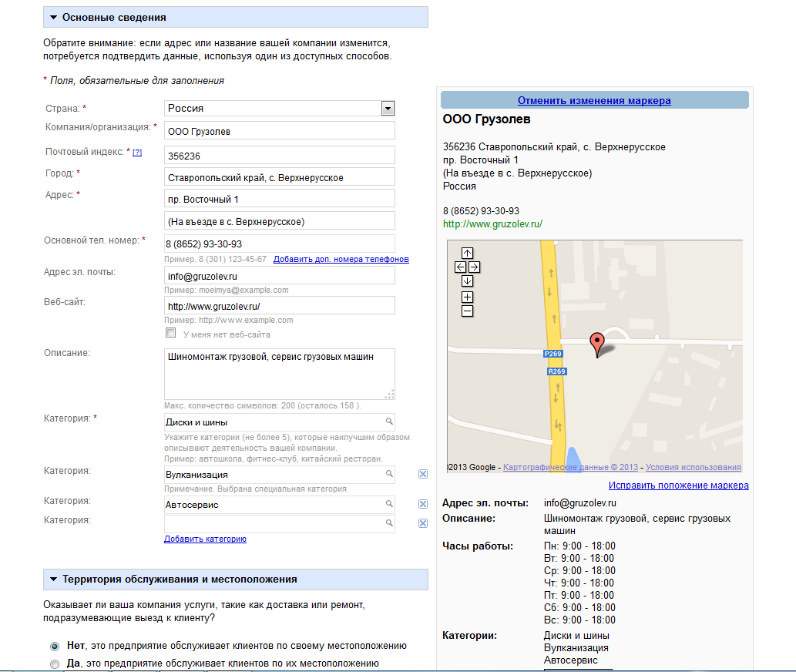Focus second address line field
Screen dimensions: 796x672
pyautogui.click(x=280, y=220)
